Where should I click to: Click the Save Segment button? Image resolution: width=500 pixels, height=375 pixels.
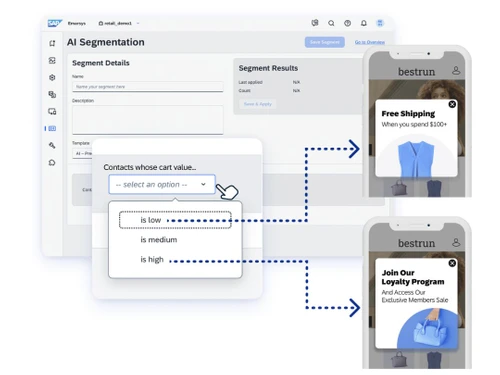pos(325,42)
